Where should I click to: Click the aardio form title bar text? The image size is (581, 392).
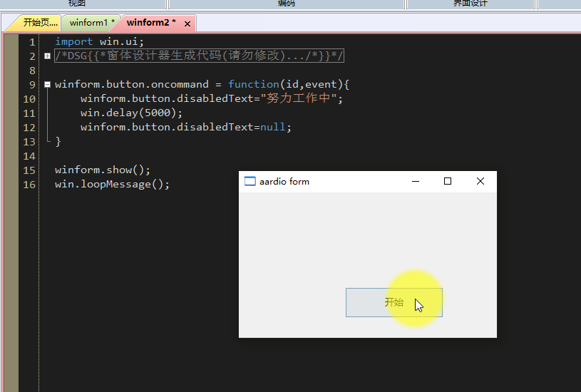click(x=284, y=181)
